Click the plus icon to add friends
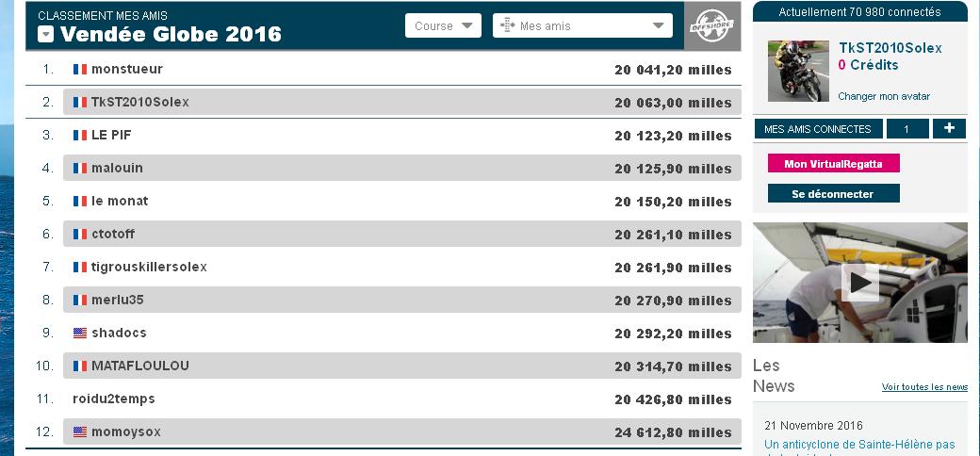 click(949, 129)
